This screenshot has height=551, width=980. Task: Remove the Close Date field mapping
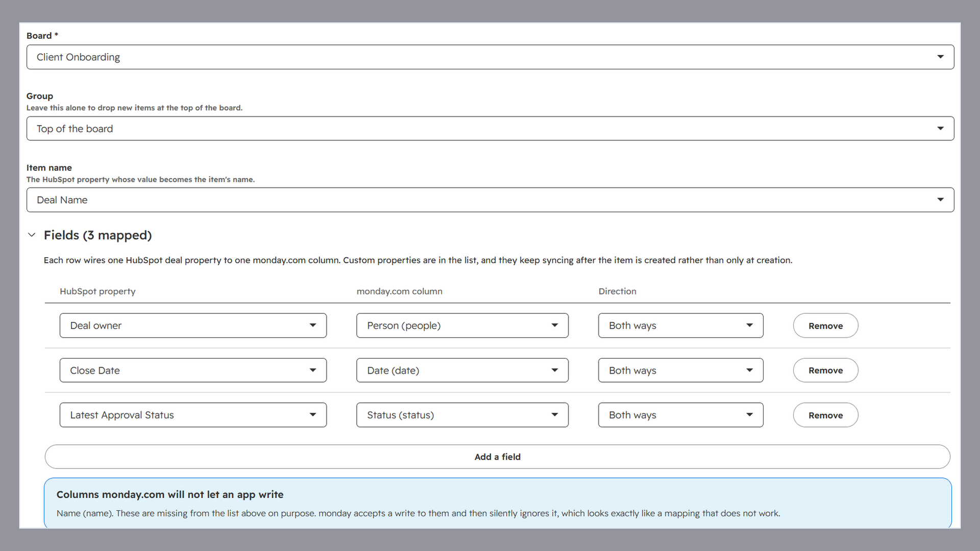point(825,370)
